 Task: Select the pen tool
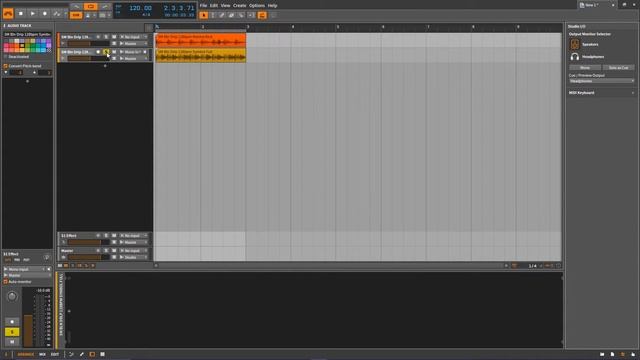coord(222,15)
